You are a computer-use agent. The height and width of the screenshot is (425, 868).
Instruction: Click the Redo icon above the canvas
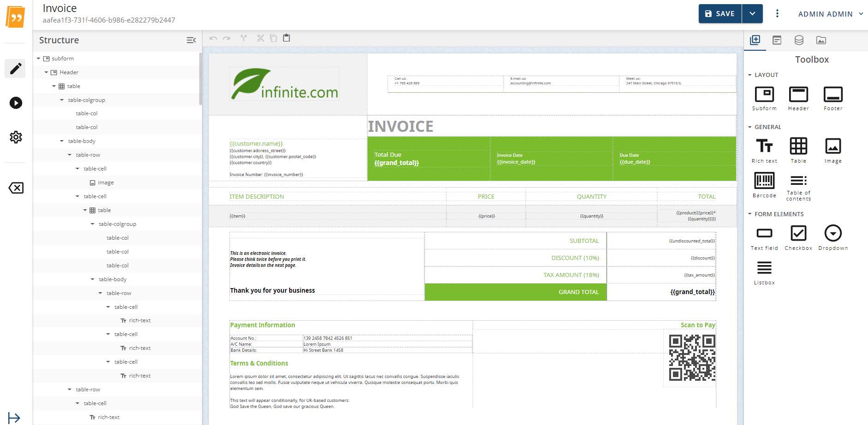click(226, 38)
